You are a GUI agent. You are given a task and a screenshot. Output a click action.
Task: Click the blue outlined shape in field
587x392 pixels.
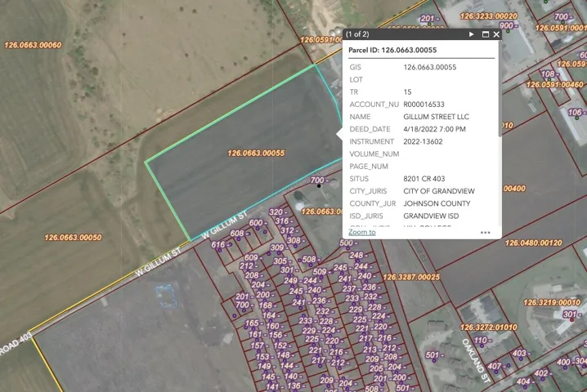click(166, 296)
